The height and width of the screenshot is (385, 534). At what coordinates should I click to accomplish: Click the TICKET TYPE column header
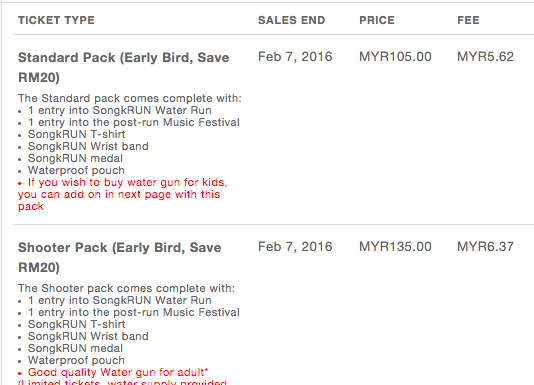pyautogui.click(x=56, y=20)
